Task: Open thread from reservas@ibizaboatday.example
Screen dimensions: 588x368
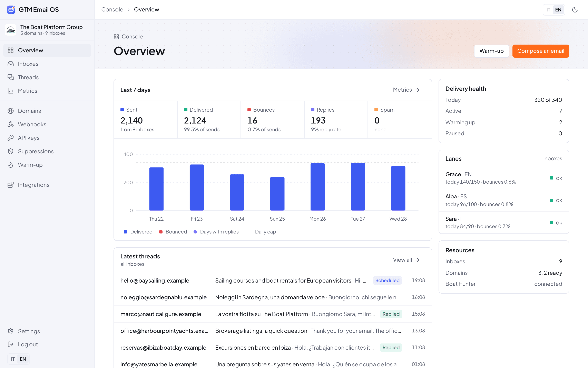Action: [x=273, y=348]
